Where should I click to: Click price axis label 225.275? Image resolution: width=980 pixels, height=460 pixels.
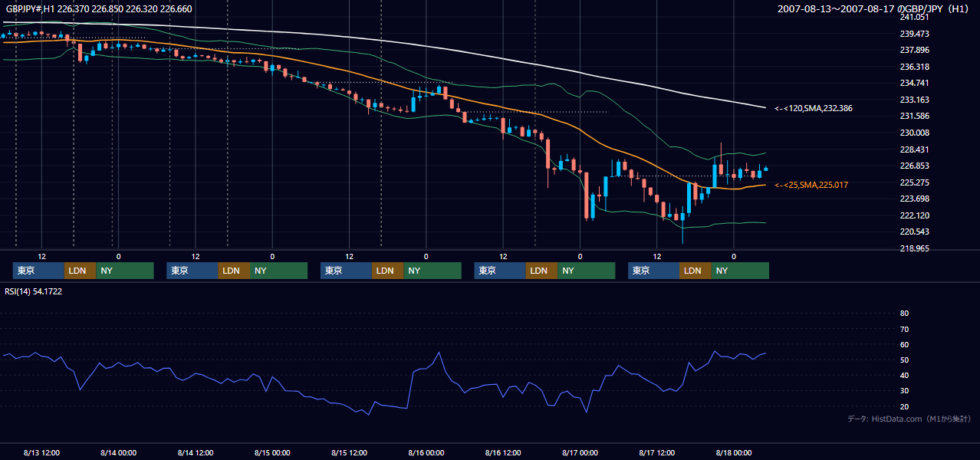(914, 182)
